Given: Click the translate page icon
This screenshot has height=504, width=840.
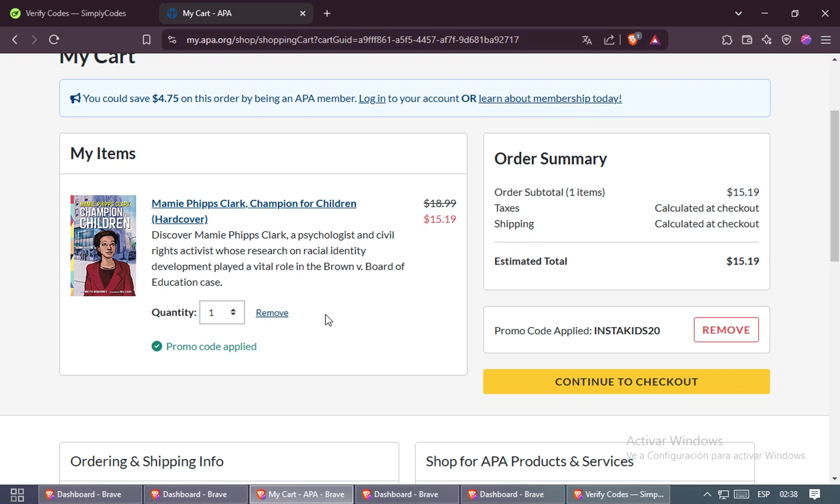Looking at the screenshot, I should 587,40.
